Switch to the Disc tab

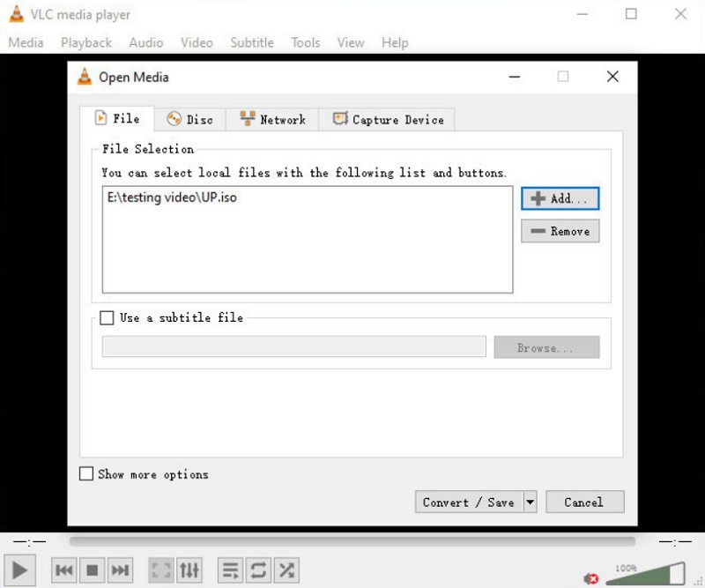pos(191,119)
